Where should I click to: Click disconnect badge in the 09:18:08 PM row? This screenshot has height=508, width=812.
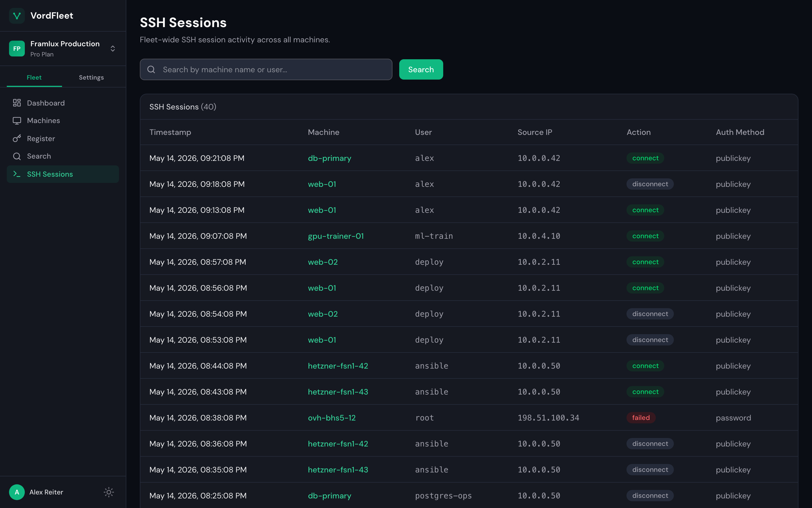(x=650, y=184)
